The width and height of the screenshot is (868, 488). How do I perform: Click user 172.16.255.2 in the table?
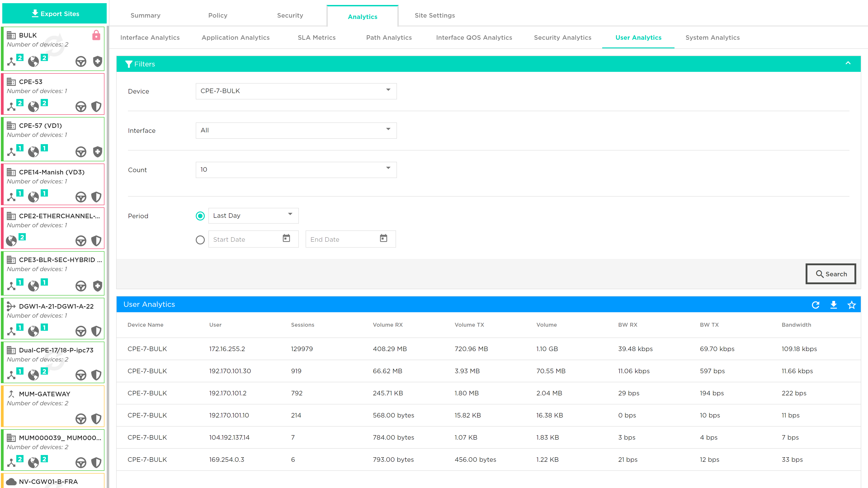(x=227, y=349)
